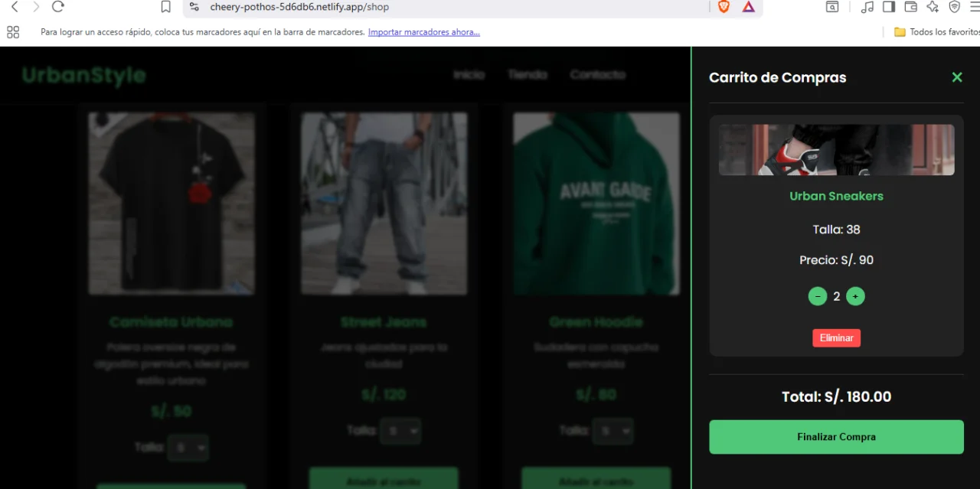Click the Street Jeans title

384,322
